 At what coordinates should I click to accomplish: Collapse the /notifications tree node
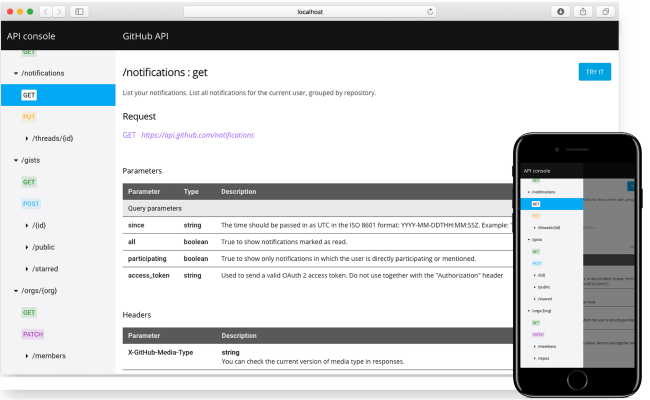tap(16, 73)
